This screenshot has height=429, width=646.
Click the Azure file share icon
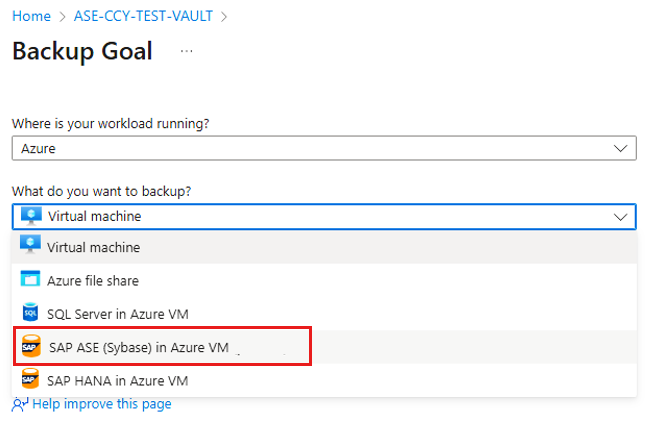pyautogui.click(x=29, y=281)
